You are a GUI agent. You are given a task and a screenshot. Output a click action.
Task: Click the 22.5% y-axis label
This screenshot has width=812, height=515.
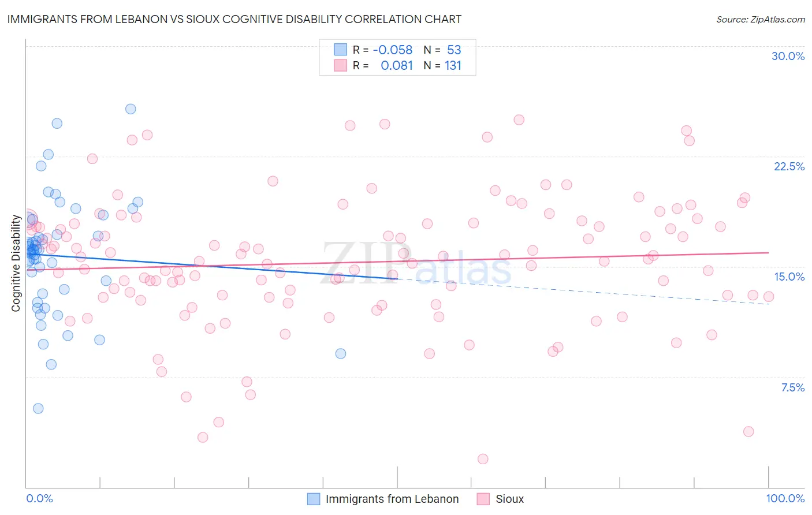pos(789,166)
